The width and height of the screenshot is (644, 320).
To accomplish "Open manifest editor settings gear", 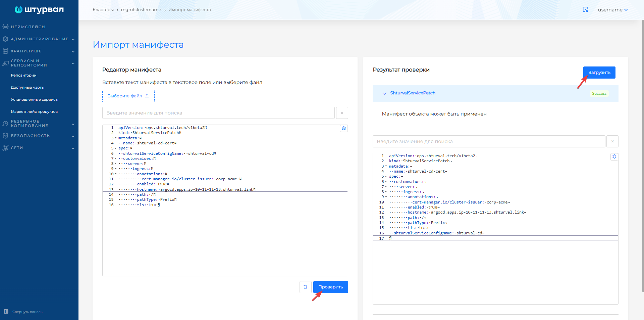I will click(x=344, y=128).
